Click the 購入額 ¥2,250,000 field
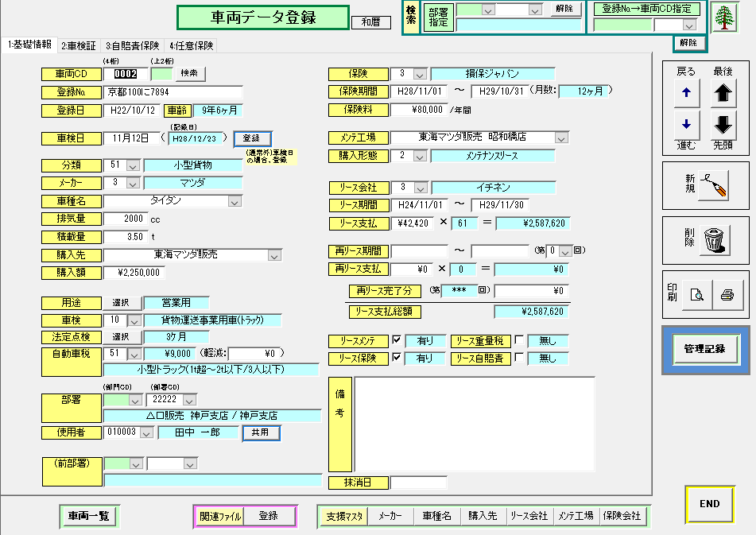 click(134, 273)
